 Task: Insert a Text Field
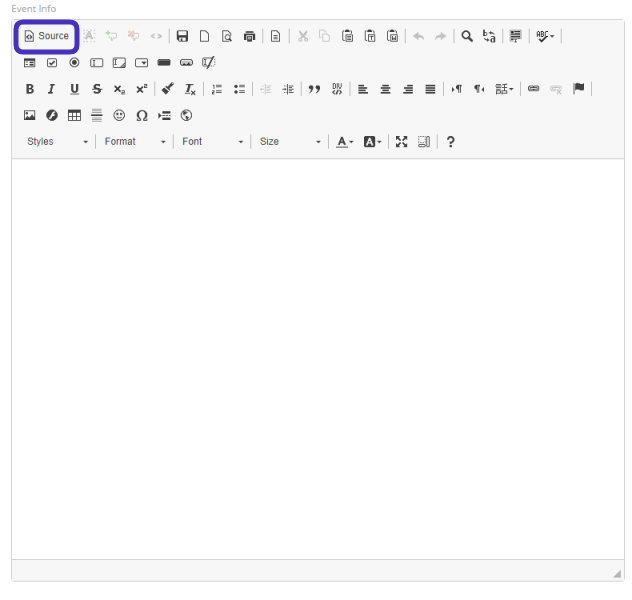pos(97,62)
